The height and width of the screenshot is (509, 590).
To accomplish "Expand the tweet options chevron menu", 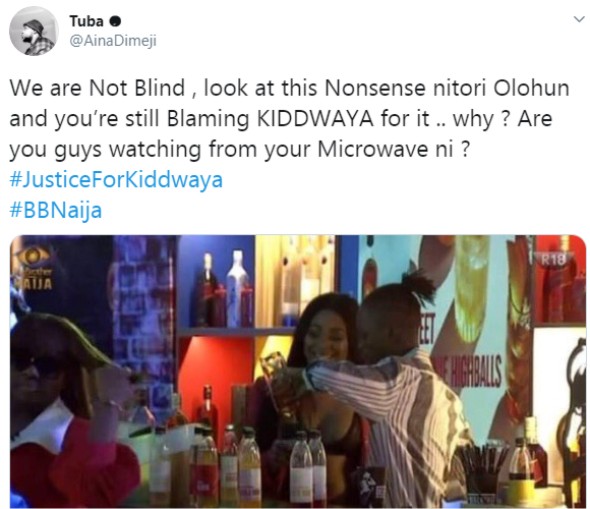I will (x=578, y=19).
